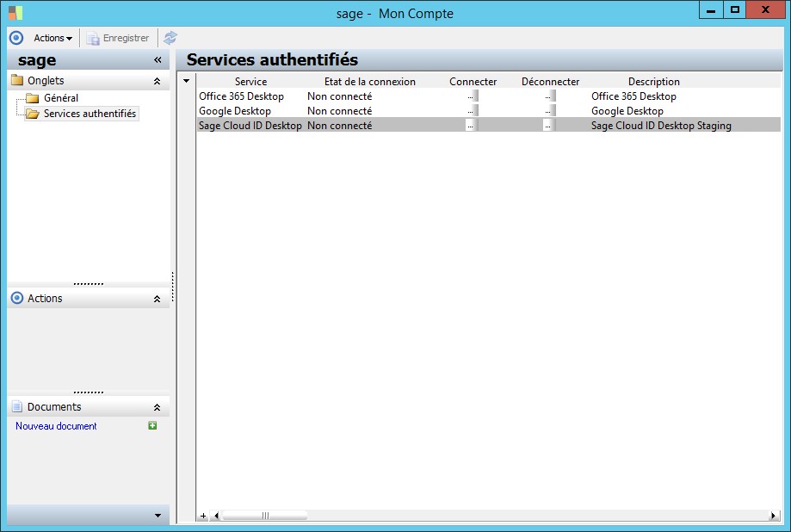Image resolution: width=791 pixels, height=532 pixels.
Task: Open the Nouveau document link
Action: [56, 426]
